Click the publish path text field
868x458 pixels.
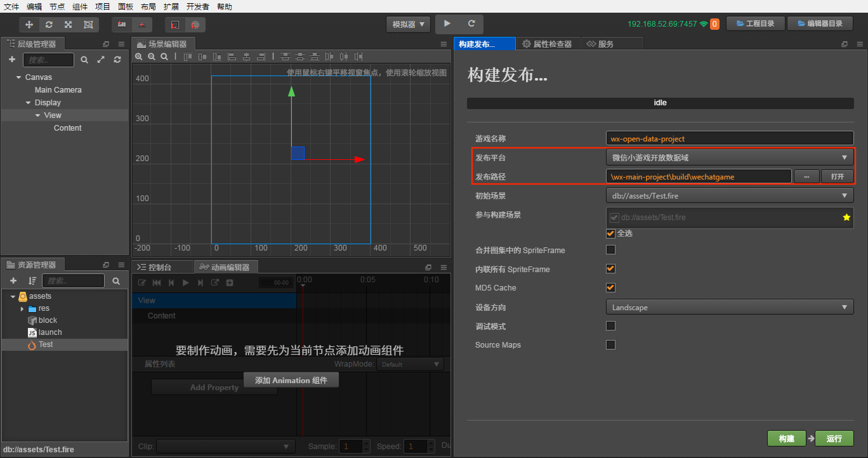pyautogui.click(x=699, y=176)
